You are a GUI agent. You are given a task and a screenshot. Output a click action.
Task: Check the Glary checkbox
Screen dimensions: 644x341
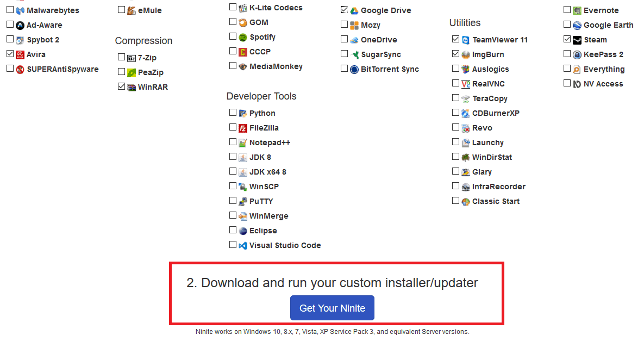[455, 171]
